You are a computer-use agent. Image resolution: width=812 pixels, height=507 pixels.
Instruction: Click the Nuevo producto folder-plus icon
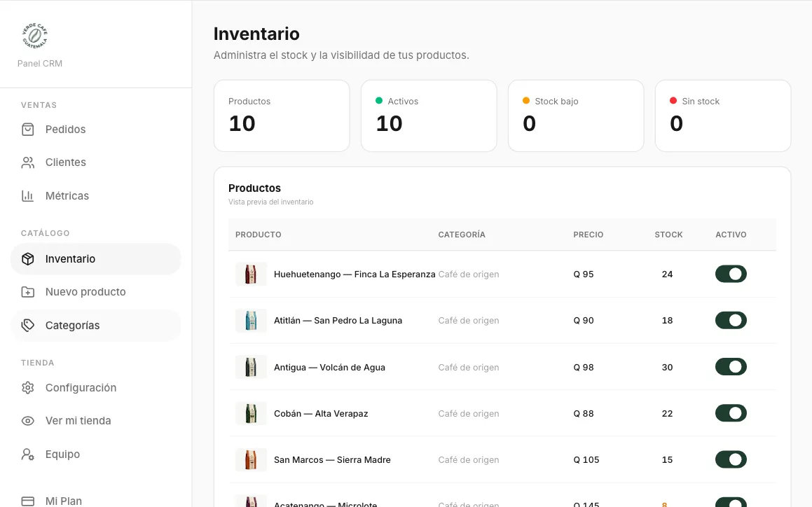click(28, 292)
